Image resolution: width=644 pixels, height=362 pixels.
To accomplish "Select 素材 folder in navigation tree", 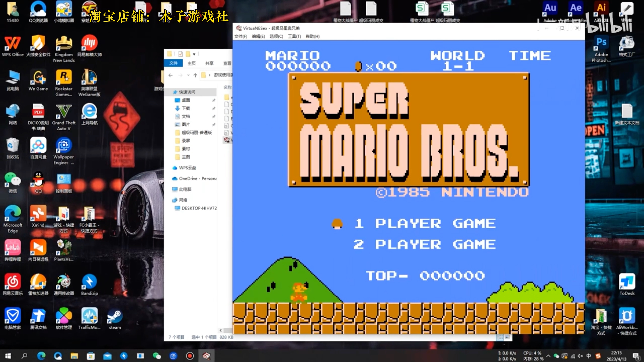I will tap(186, 149).
